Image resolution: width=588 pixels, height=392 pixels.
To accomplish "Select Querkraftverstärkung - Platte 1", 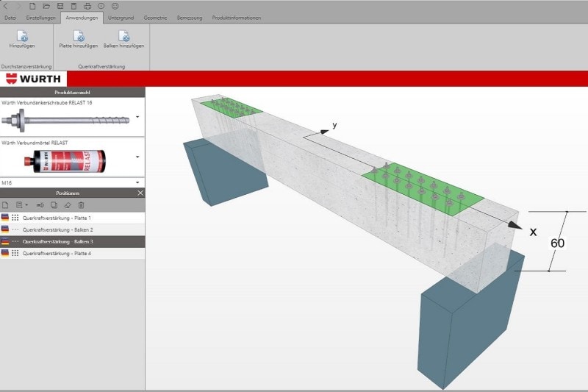I will pyautogui.click(x=72, y=218).
